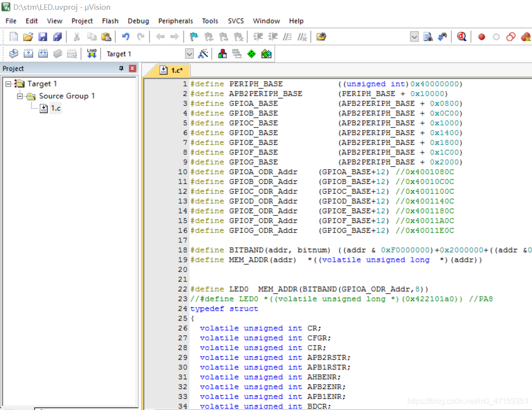The height and width of the screenshot is (410, 532).
Task: Open Find in Files with the binoculars folder icon
Action: [x=321, y=37]
